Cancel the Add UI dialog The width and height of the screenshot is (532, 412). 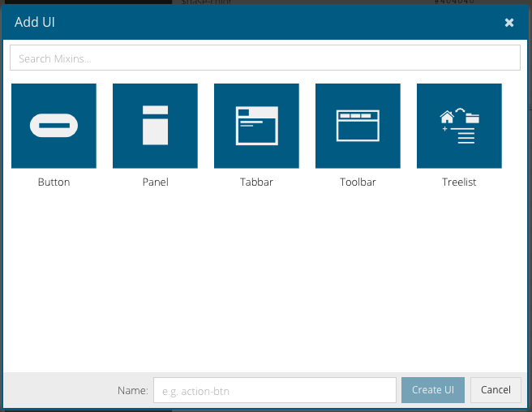click(x=496, y=390)
